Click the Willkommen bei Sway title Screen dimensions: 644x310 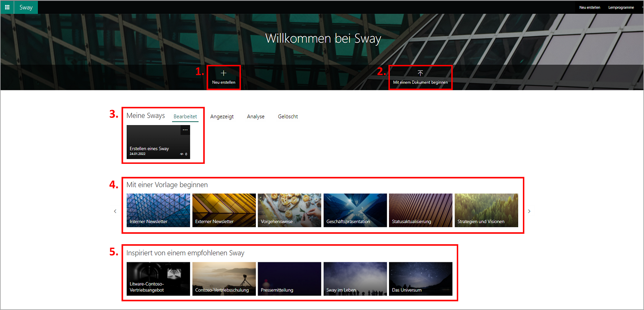point(323,38)
